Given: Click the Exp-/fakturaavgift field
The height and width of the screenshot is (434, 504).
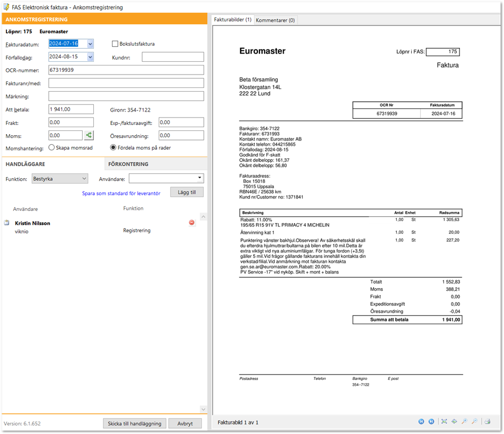Looking at the screenshot, I should point(181,122).
